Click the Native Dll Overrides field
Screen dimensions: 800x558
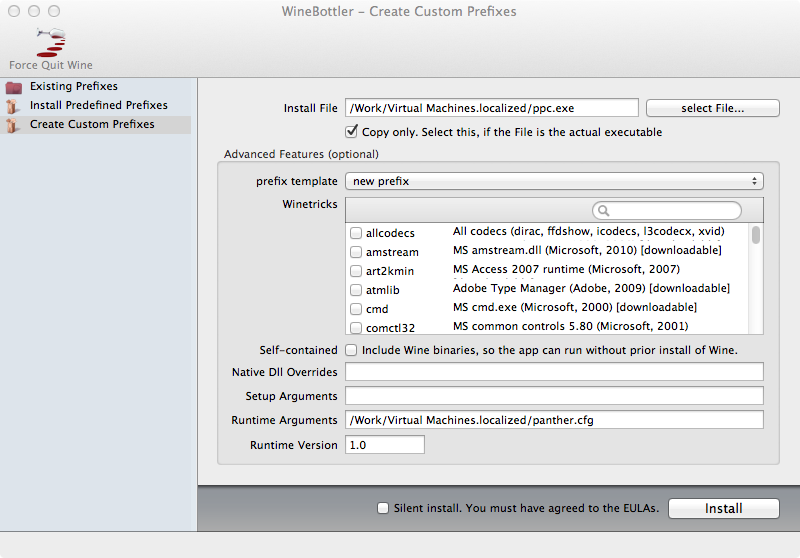click(555, 372)
